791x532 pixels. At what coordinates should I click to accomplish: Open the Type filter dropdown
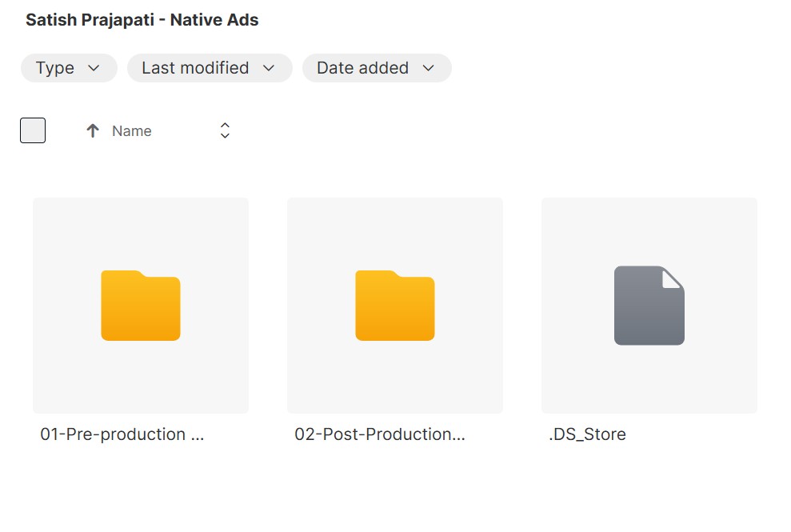pos(68,68)
